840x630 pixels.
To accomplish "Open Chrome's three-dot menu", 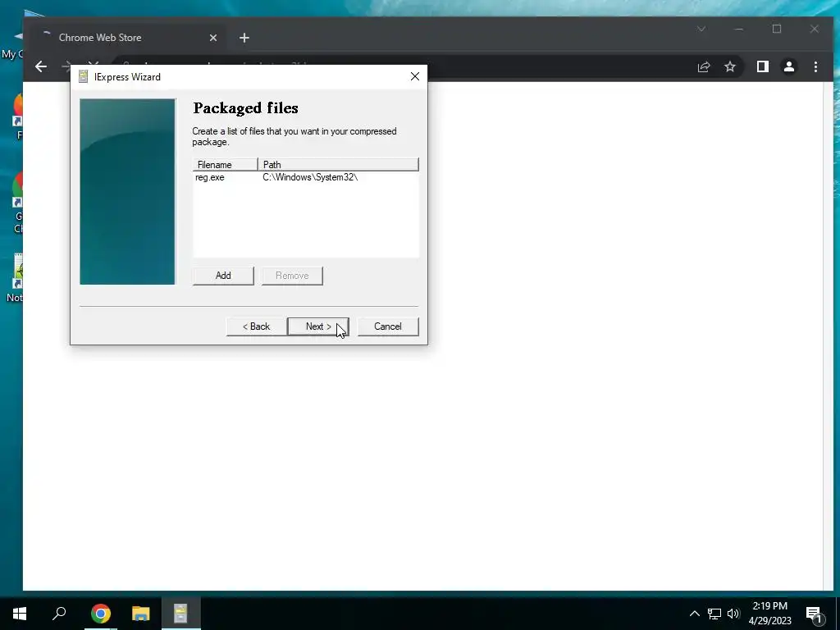I will [x=815, y=66].
